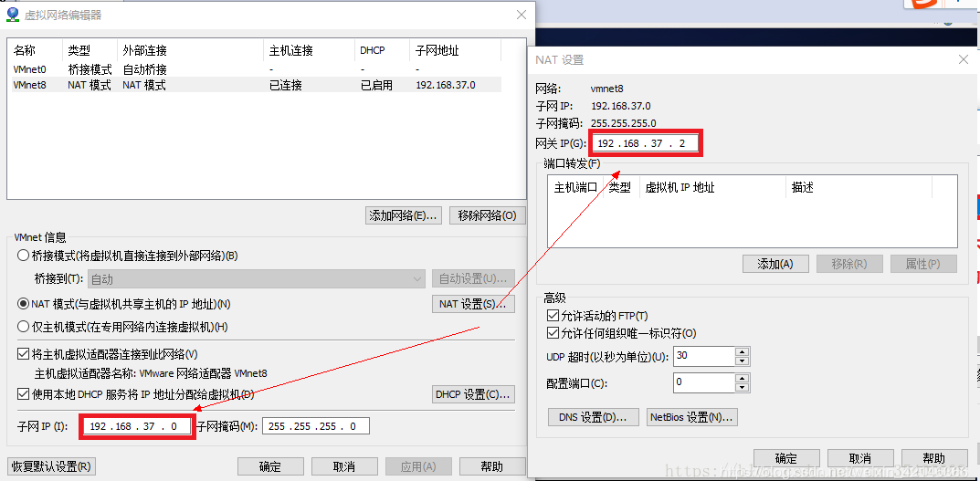Click the 类型 column header in network list
Image resolution: width=980 pixels, height=481 pixels.
tap(90, 50)
